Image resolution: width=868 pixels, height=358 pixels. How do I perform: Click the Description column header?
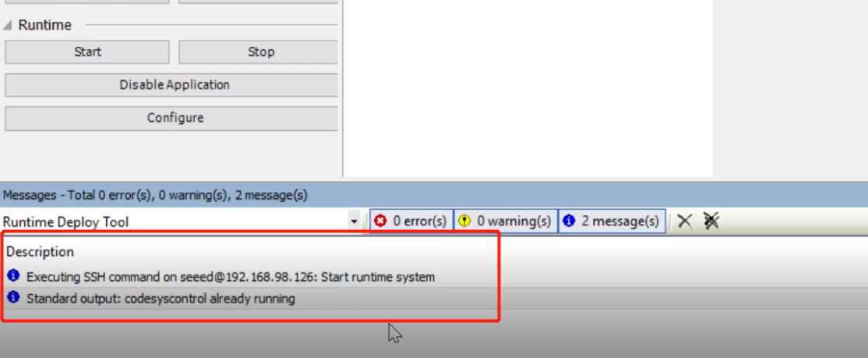[x=40, y=252]
